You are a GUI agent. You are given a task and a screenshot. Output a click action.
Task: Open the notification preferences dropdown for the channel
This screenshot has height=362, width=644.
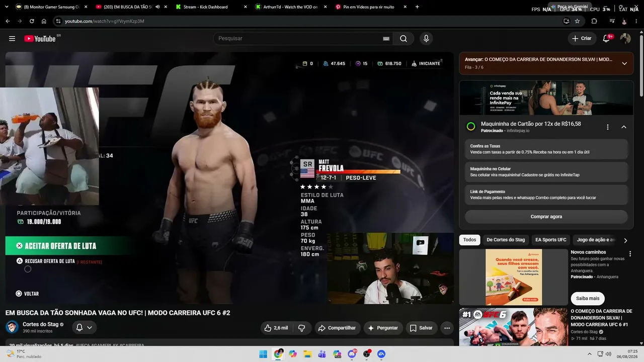(x=84, y=327)
